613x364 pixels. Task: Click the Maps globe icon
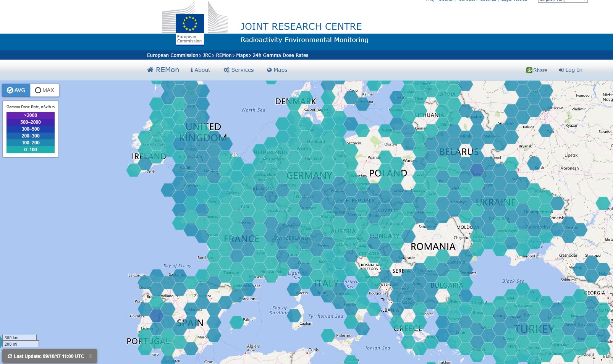[269, 70]
